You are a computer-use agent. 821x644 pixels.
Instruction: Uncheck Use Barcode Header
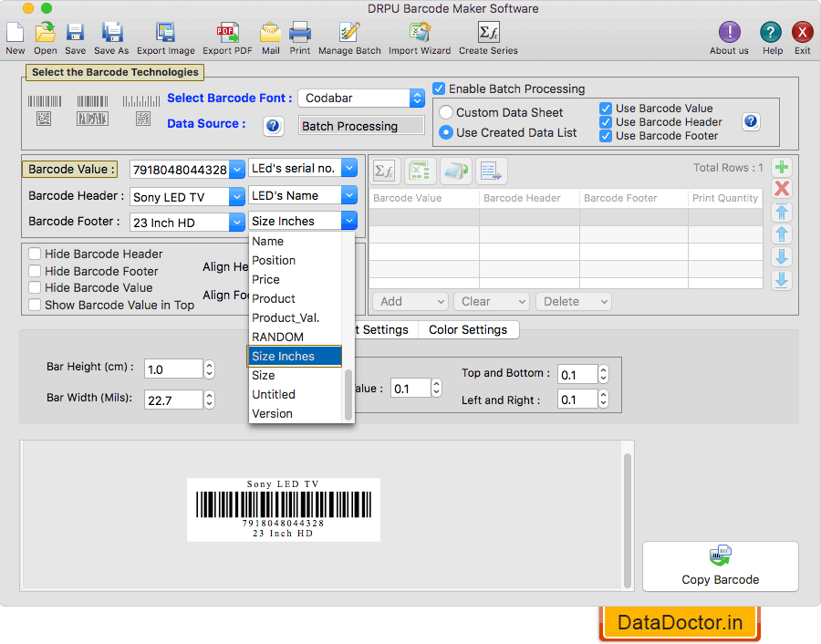(606, 122)
